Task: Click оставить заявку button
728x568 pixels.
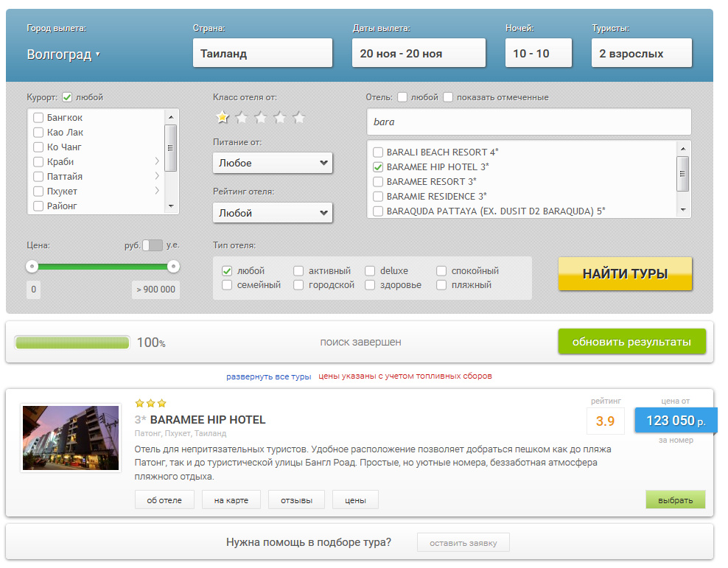Action: tap(463, 542)
